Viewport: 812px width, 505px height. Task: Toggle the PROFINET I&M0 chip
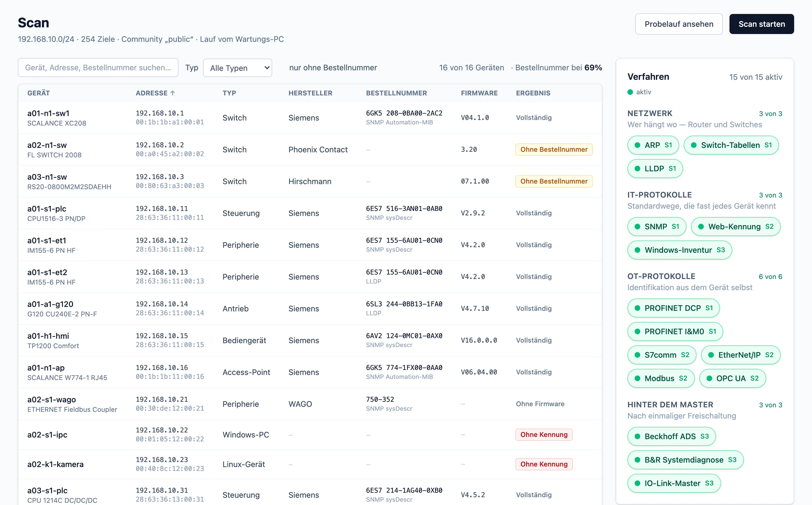tap(675, 331)
